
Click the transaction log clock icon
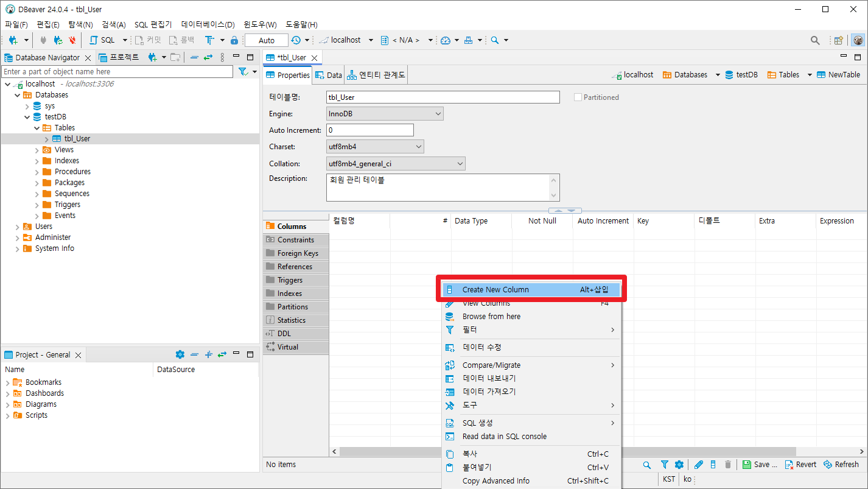tap(296, 40)
